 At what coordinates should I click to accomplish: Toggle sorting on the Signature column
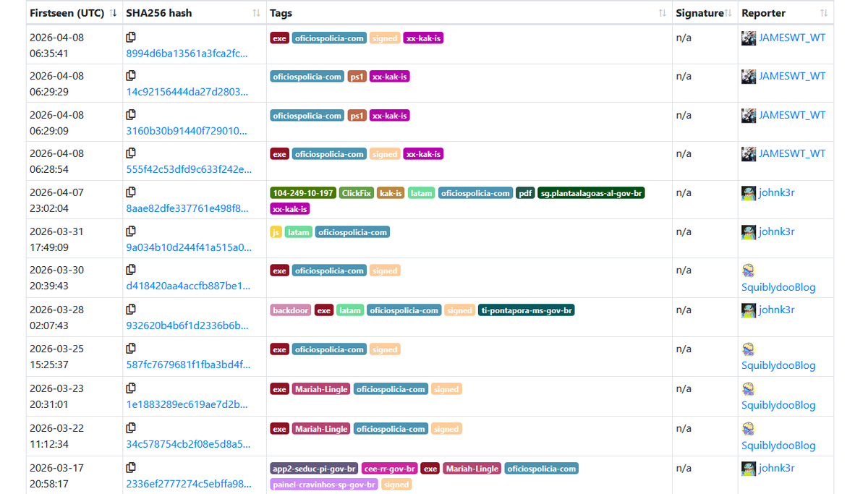point(729,12)
